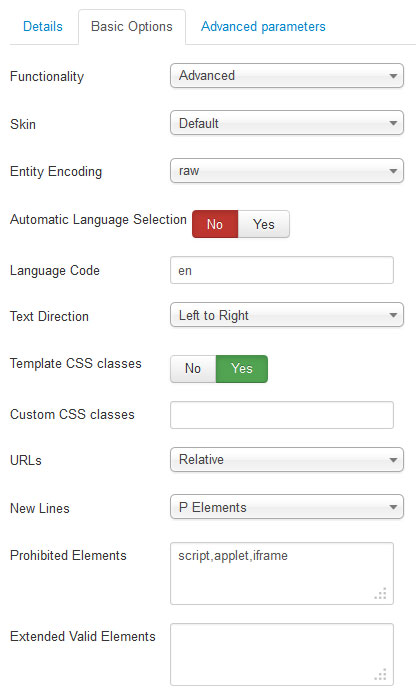Expand the Skin dropdown
The height and width of the screenshot is (695, 416).
[x=287, y=123]
